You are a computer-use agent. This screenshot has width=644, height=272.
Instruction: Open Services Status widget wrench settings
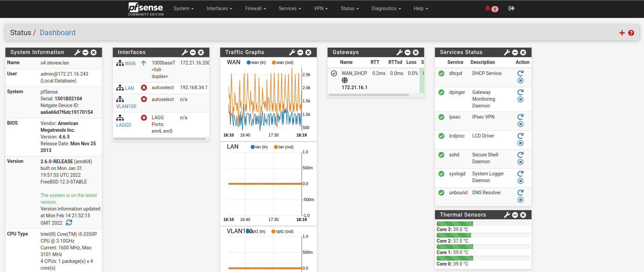point(507,52)
